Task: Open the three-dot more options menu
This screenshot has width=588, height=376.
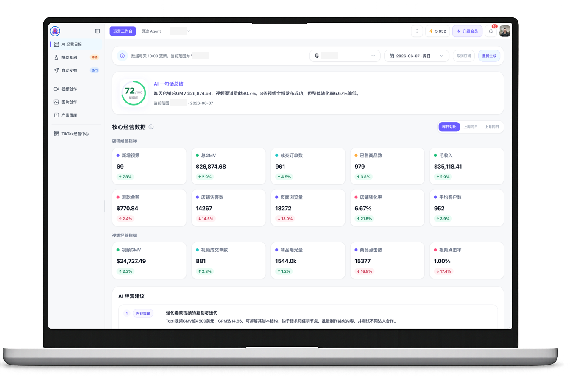Action: tap(417, 31)
